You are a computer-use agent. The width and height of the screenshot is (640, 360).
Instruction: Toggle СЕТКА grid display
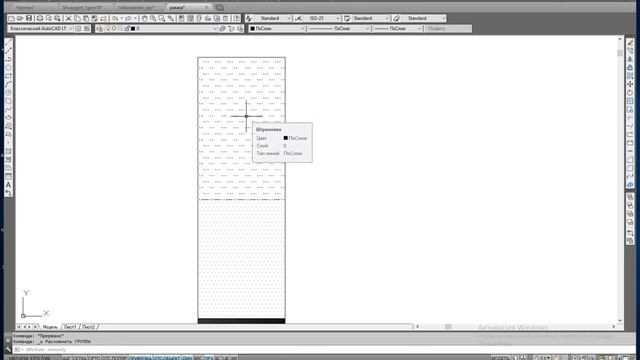coord(80,358)
